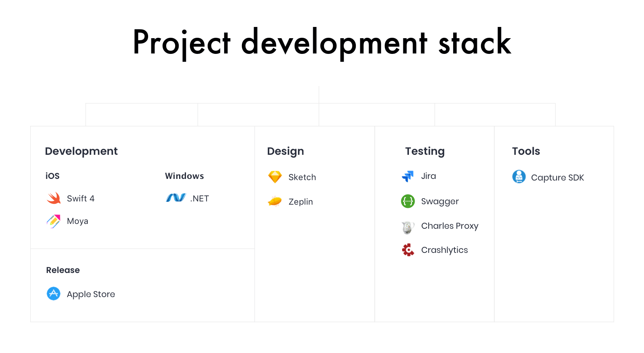Click the Apple Store icon
The image size is (644, 353).
[x=54, y=293]
